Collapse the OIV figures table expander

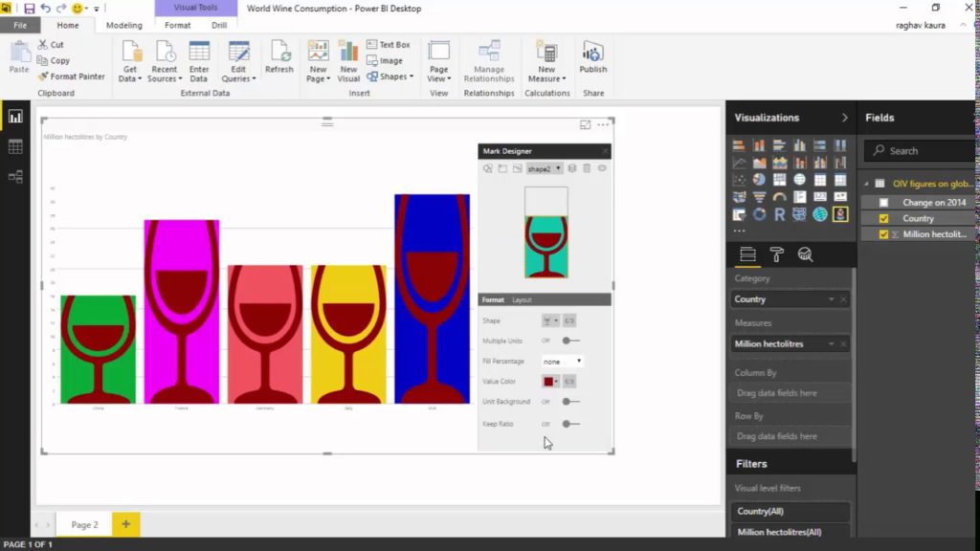[867, 183]
